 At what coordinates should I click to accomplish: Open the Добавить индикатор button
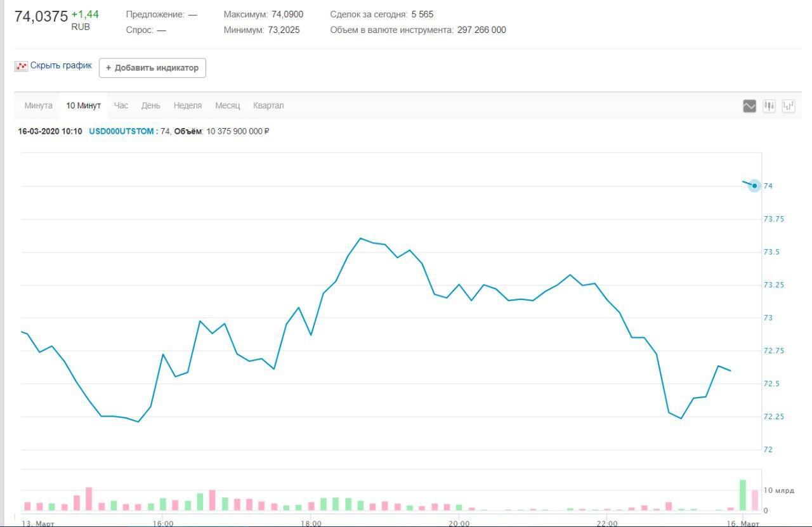coord(152,68)
